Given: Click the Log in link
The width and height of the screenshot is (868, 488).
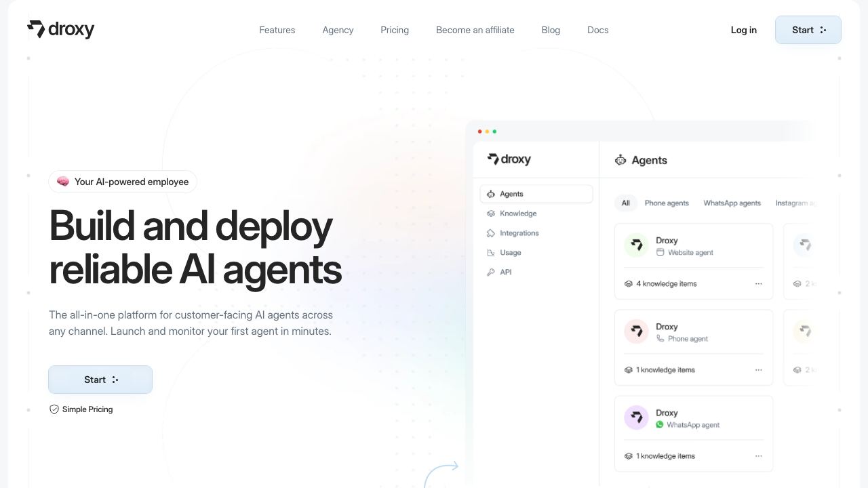Looking at the screenshot, I should (744, 30).
